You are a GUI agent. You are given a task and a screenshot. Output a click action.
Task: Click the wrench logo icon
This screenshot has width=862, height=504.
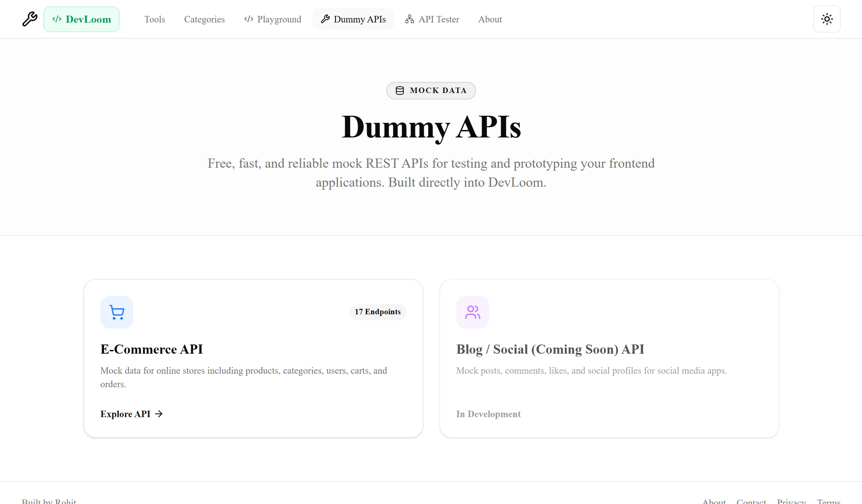click(x=30, y=19)
